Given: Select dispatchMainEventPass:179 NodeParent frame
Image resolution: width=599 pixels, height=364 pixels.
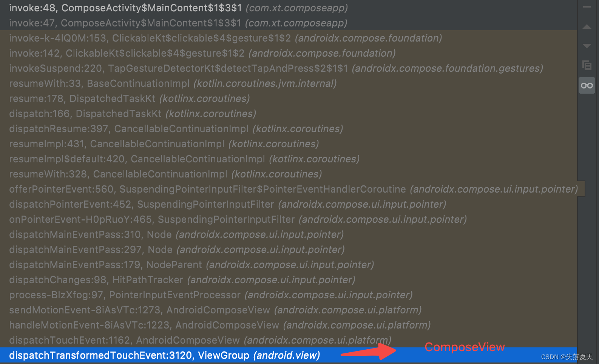Looking at the screenshot, I should (289, 264).
